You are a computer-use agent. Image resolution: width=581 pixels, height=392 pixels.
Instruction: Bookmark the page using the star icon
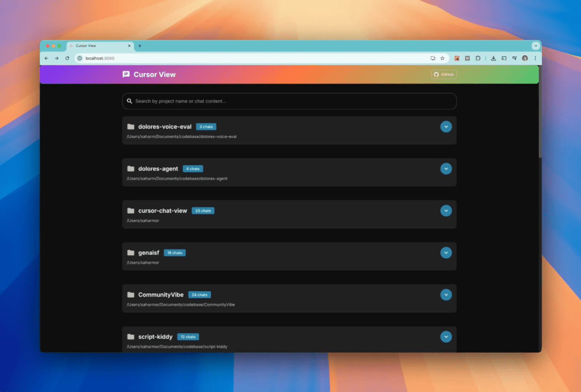click(442, 58)
